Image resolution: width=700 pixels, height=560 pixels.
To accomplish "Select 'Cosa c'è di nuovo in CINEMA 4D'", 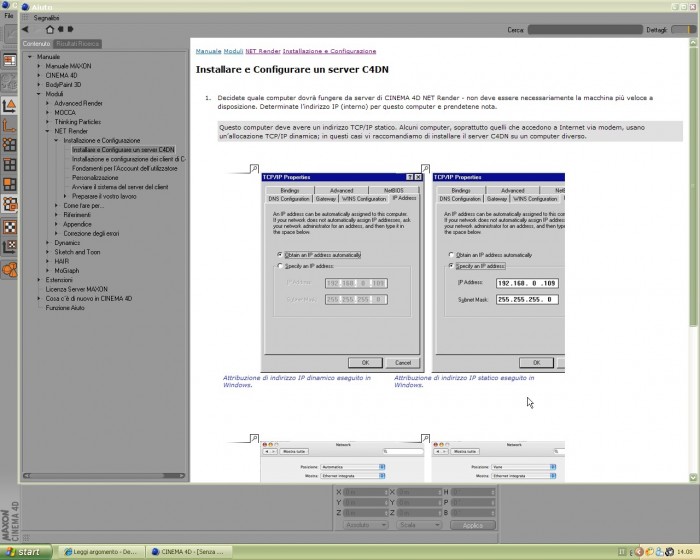I will (x=88, y=299).
